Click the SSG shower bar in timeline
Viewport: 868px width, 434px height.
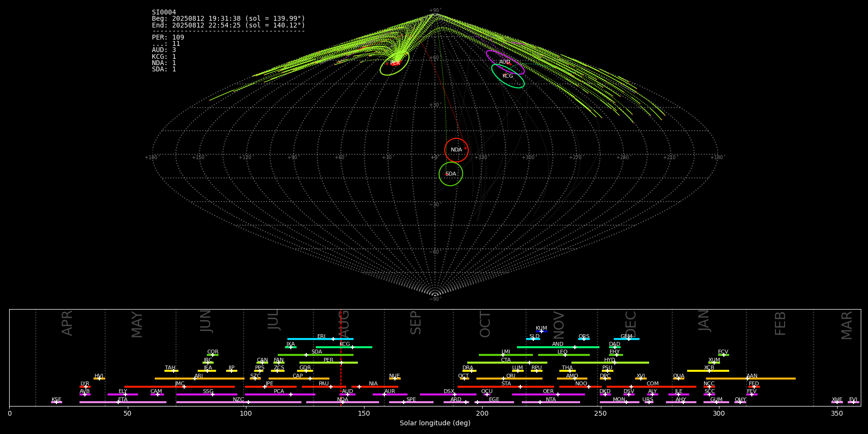coord(206,394)
